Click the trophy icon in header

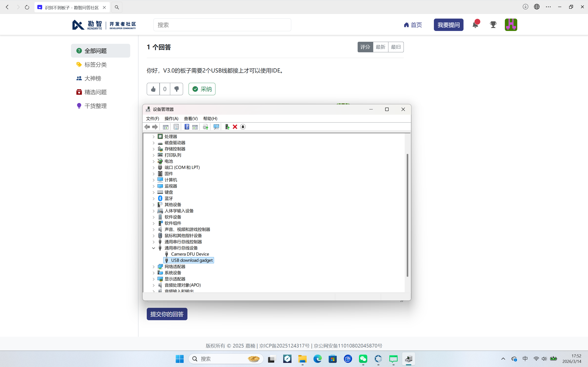coord(493,25)
